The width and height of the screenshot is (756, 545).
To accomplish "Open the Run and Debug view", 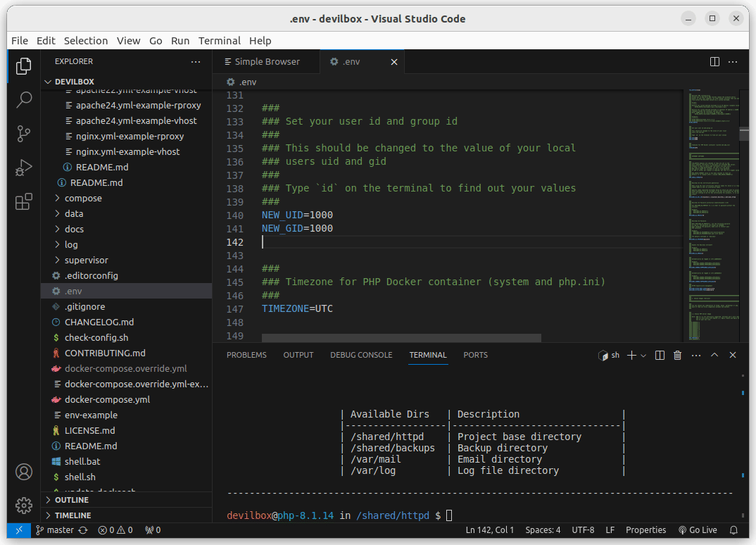I will tap(24, 168).
